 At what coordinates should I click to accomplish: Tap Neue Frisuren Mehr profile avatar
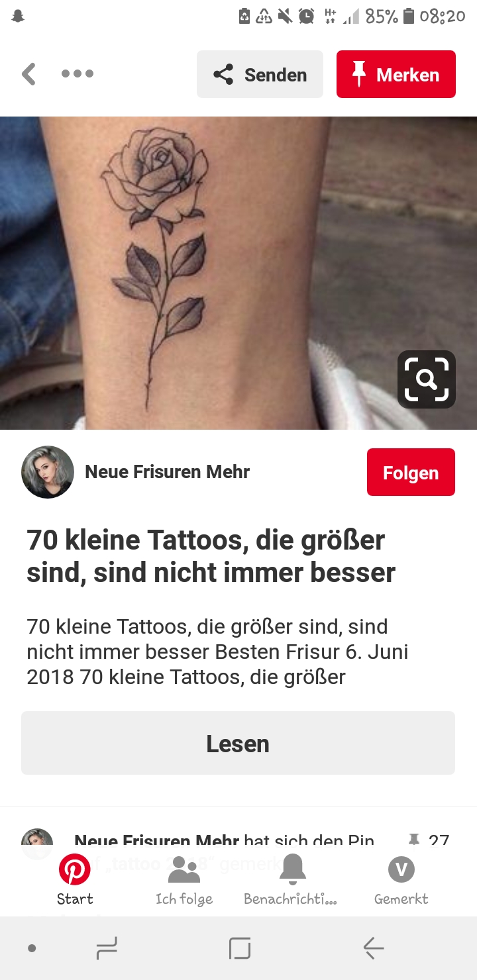(48, 472)
